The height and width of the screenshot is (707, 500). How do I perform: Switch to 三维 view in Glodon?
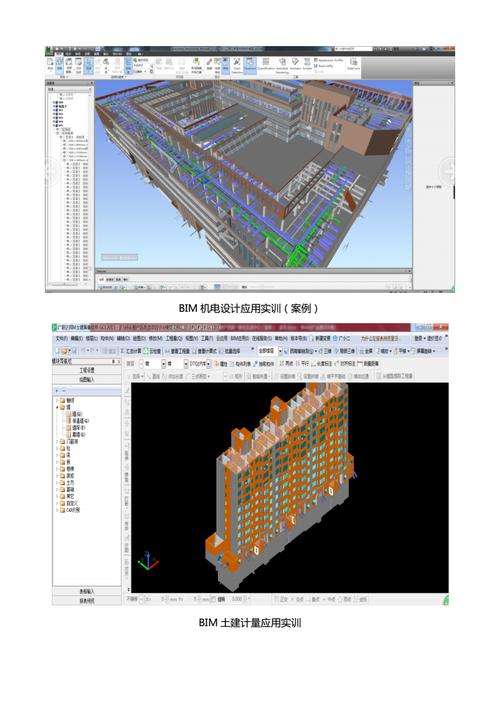[326, 351]
